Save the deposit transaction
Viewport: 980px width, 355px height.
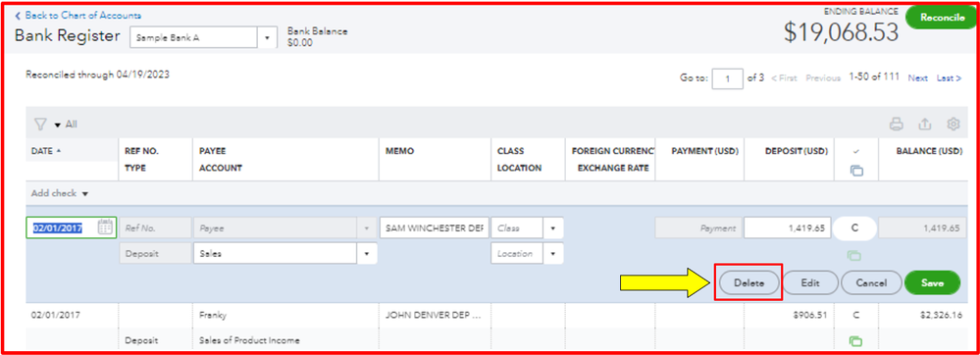tap(932, 282)
